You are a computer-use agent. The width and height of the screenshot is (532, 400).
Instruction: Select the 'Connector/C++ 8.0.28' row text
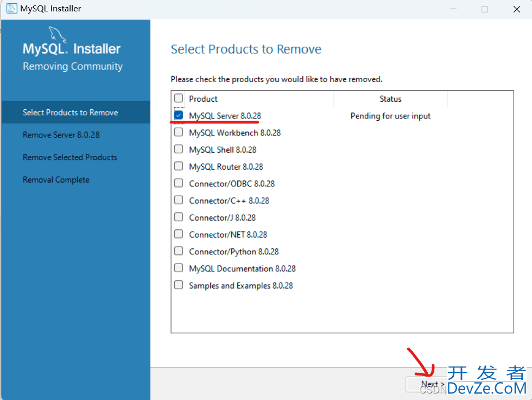coord(229,201)
